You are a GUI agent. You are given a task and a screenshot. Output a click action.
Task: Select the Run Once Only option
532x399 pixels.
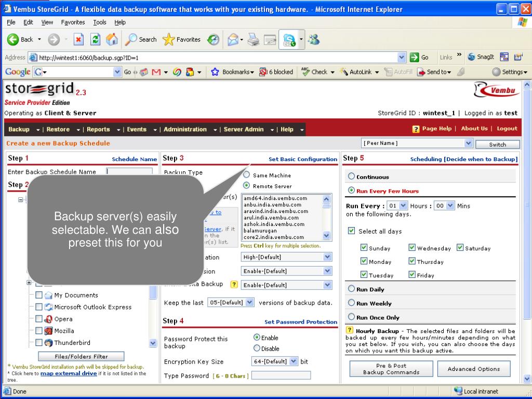click(352, 317)
